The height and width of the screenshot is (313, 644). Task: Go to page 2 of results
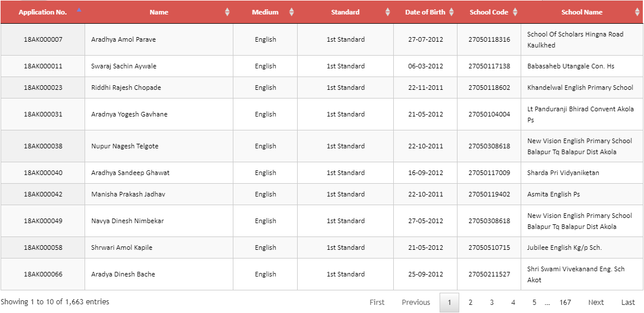click(470, 303)
